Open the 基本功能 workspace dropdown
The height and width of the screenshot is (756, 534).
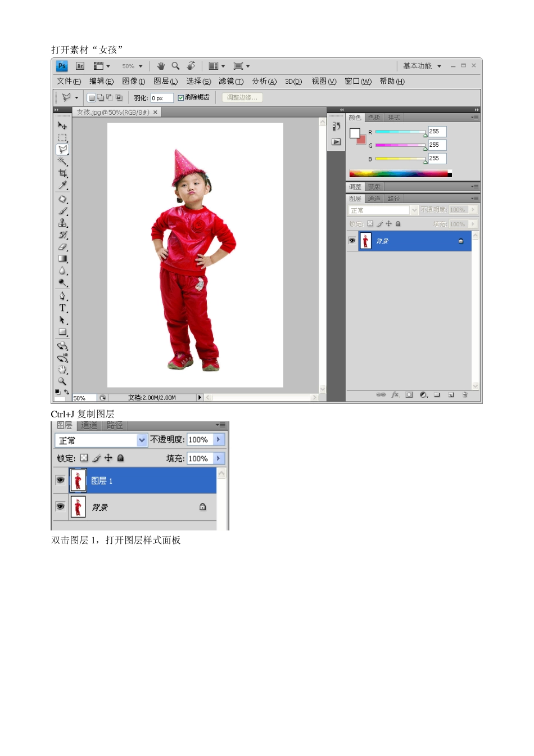click(422, 66)
